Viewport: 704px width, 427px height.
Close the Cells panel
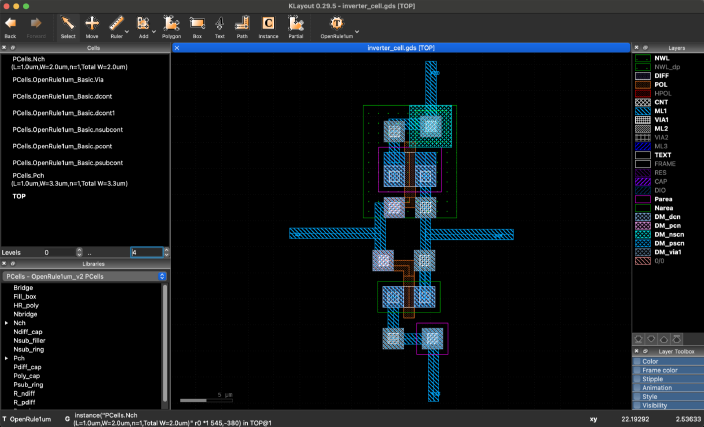click(x=4, y=48)
